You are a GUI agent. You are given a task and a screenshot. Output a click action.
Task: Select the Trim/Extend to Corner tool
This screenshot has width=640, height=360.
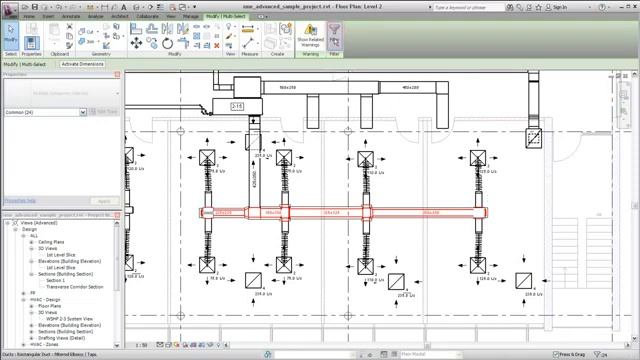(x=183, y=43)
